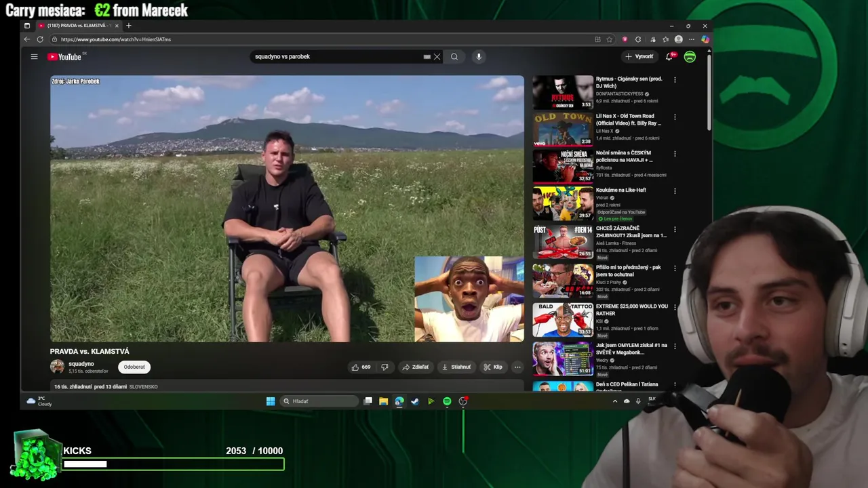
Task: Open options menu for Old Town Road video
Action: [675, 117]
